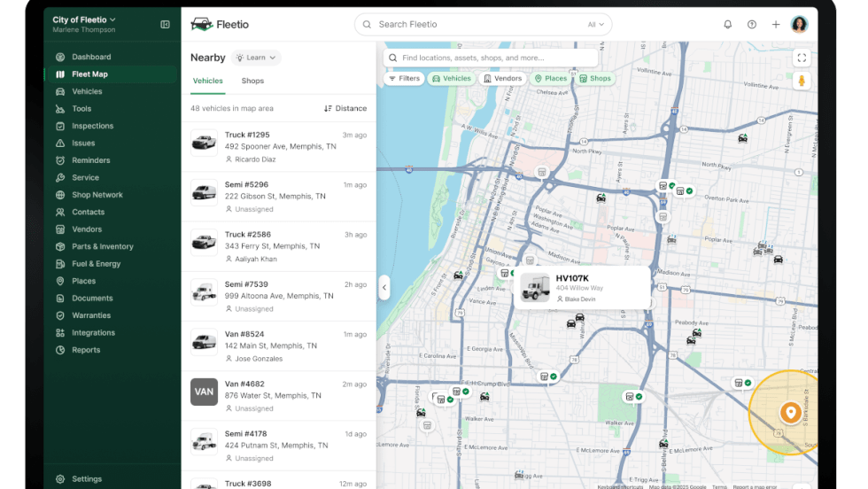The image size is (868, 489).
Task: Open the All search scope dropdown
Action: [595, 25]
